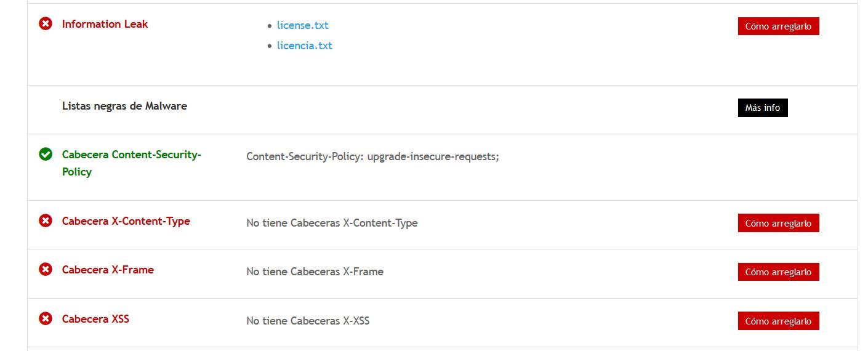Click Cómo arreglarlo for X-Frame header
Screen dimensions: 868x351
pyautogui.click(x=778, y=272)
